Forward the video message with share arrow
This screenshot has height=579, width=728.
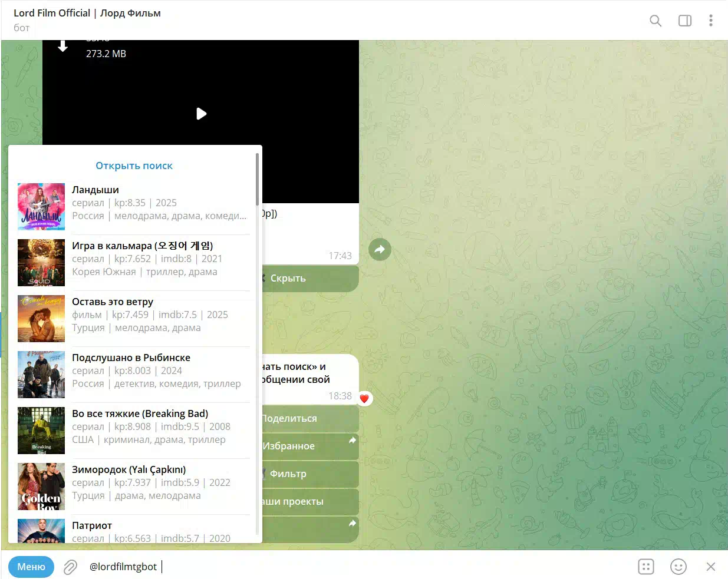pyautogui.click(x=380, y=249)
